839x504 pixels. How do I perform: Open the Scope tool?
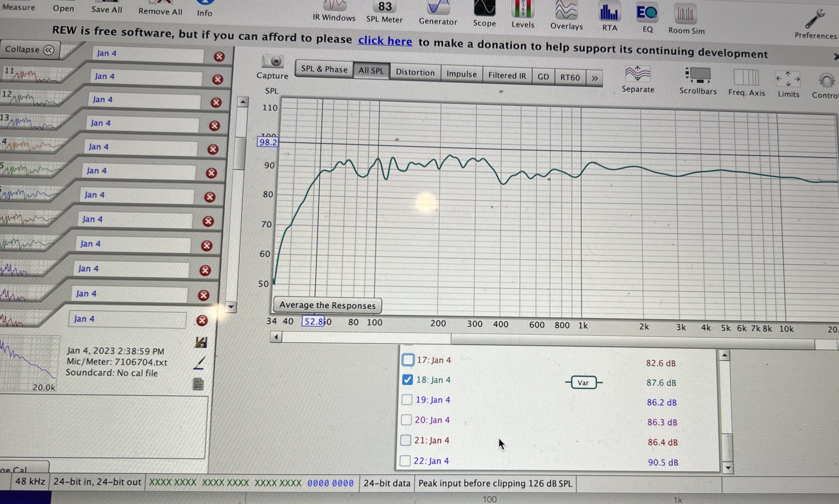pyautogui.click(x=484, y=14)
